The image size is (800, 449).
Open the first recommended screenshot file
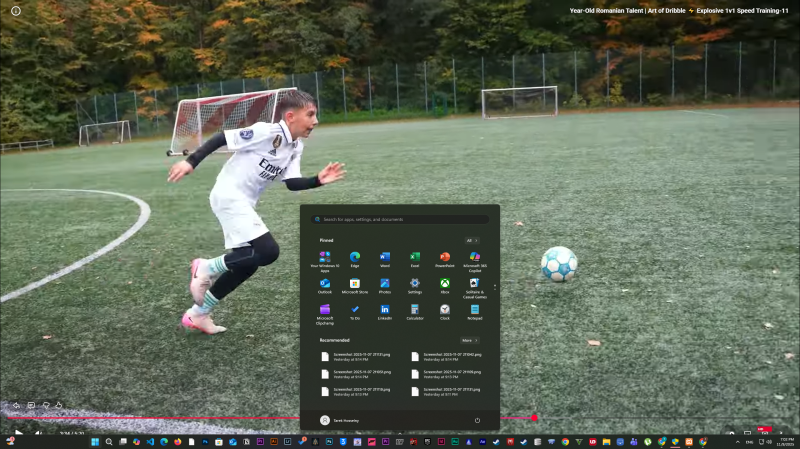(x=355, y=357)
